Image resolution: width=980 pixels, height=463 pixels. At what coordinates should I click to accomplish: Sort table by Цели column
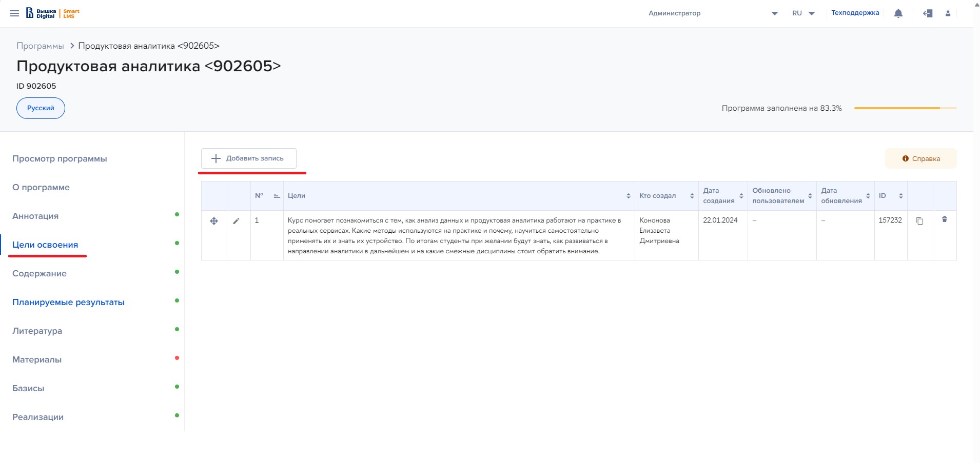pos(628,196)
